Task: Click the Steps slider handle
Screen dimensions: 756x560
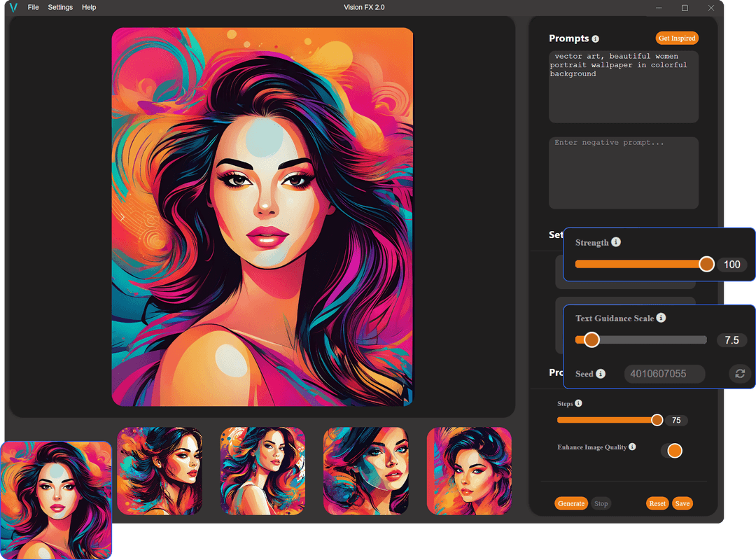Action: (x=657, y=420)
